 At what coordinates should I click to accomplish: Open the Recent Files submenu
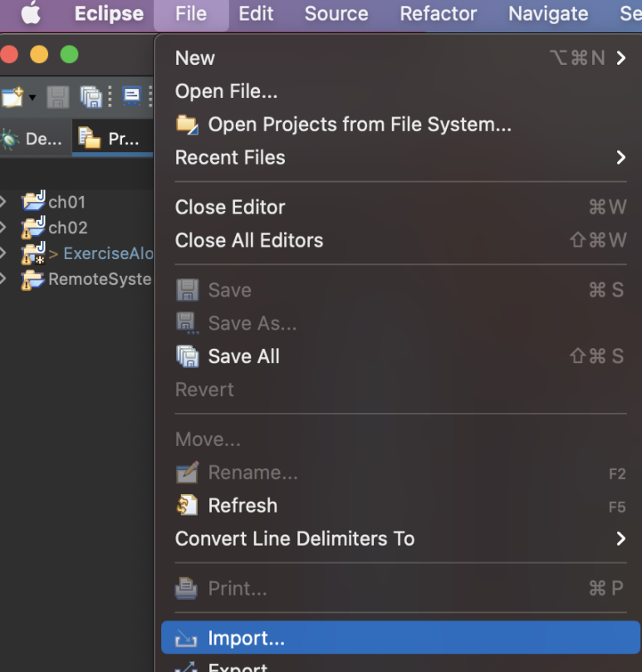(x=400, y=157)
